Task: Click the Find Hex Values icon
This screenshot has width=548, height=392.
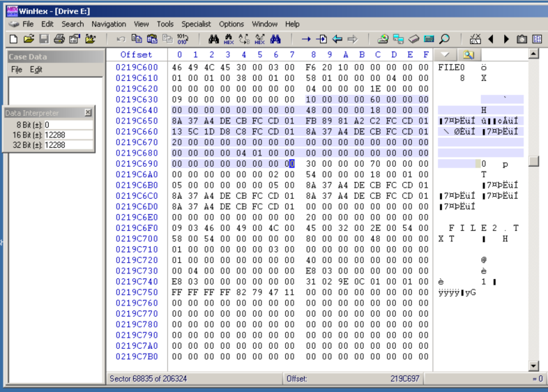Action: [x=227, y=39]
